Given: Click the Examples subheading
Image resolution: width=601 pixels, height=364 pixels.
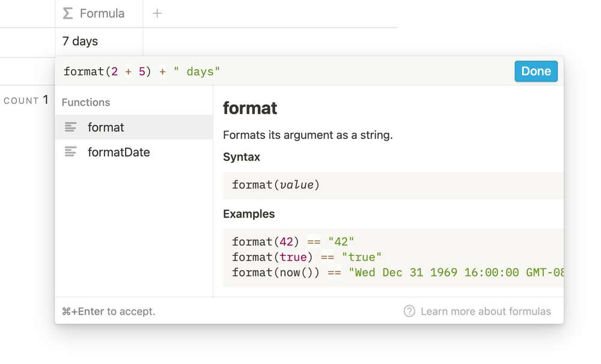Looking at the screenshot, I should click(249, 214).
